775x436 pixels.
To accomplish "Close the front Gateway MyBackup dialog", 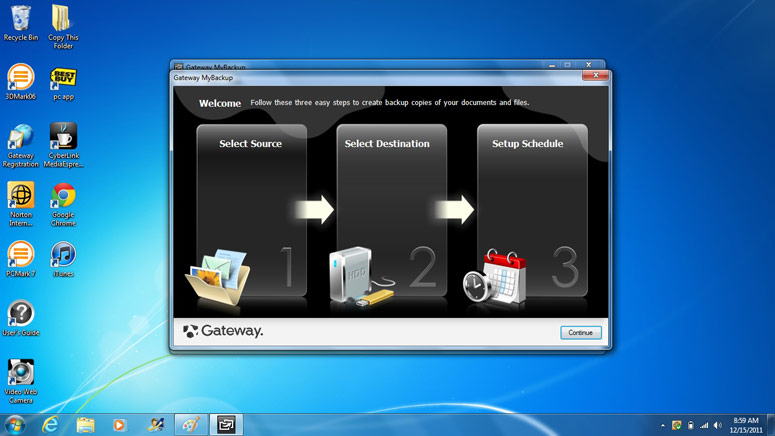I will (x=595, y=75).
